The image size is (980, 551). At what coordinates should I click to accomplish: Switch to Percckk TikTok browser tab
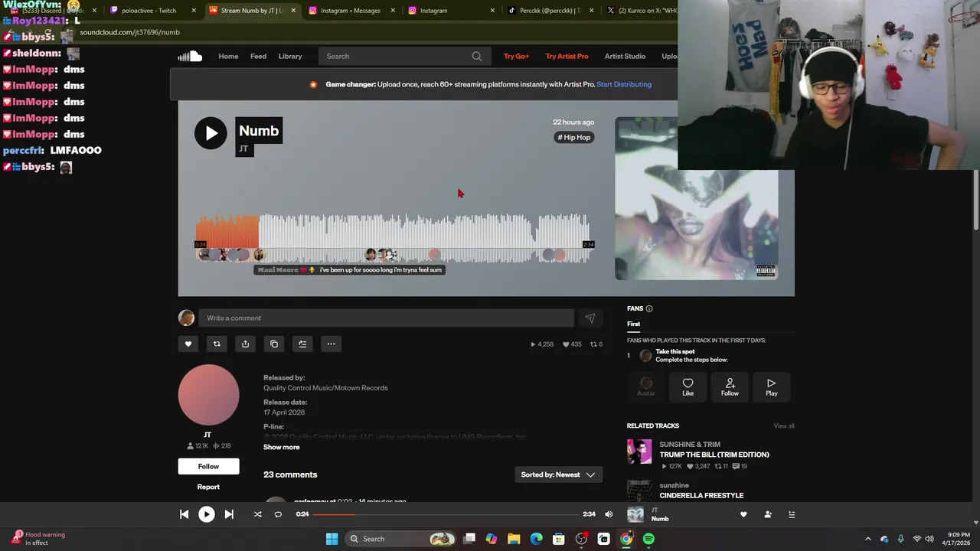550,11
